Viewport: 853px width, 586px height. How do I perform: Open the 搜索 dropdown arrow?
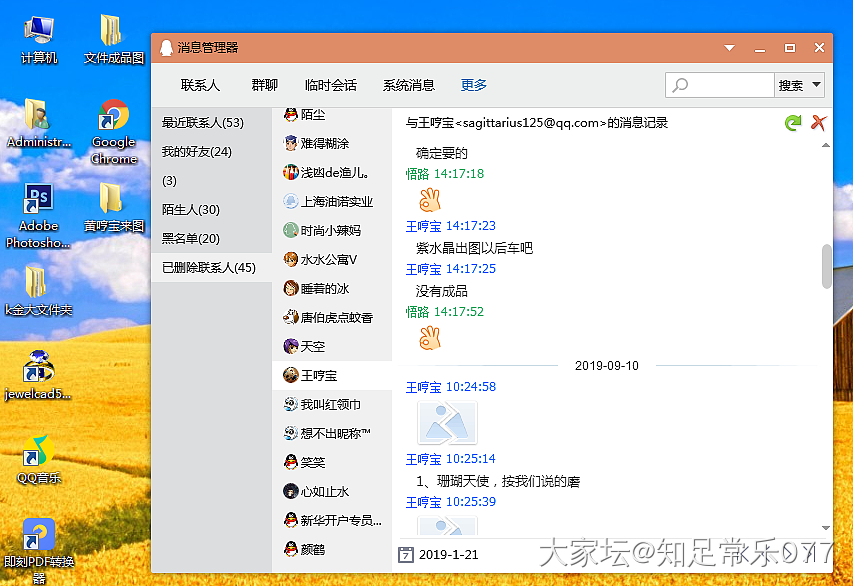[816, 85]
